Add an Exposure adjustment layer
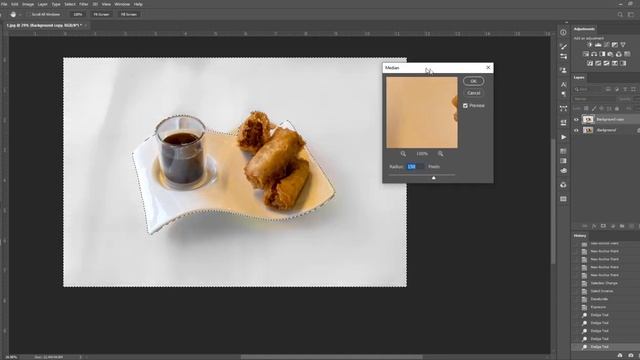640x360 pixels. (x=615, y=44)
